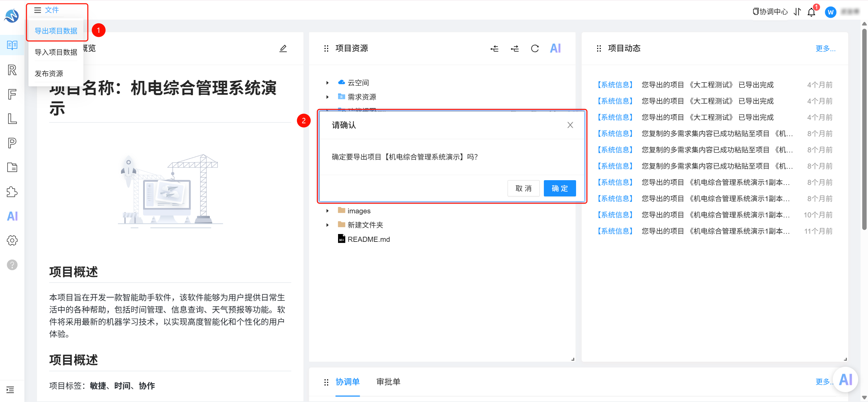Open the R requirements sidebar icon
The height and width of the screenshot is (402, 868).
12,70
